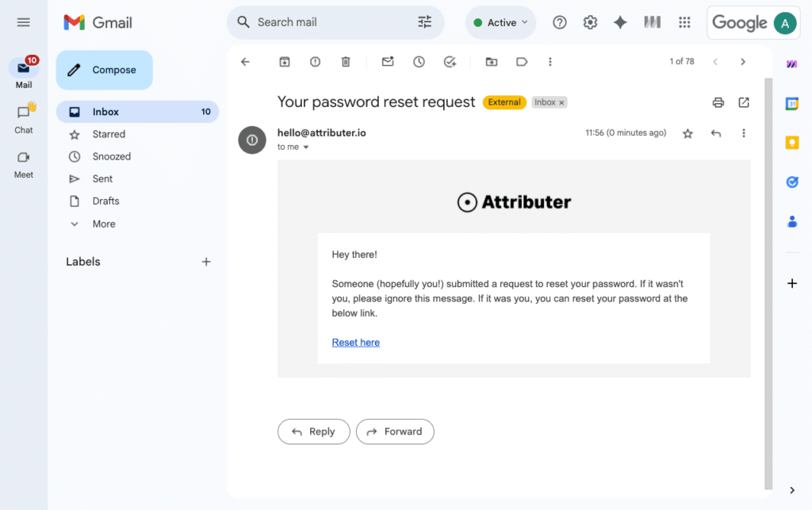This screenshot has height=510, width=812.
Task: Expand the More folders list
Action: (x=104, y=224)
